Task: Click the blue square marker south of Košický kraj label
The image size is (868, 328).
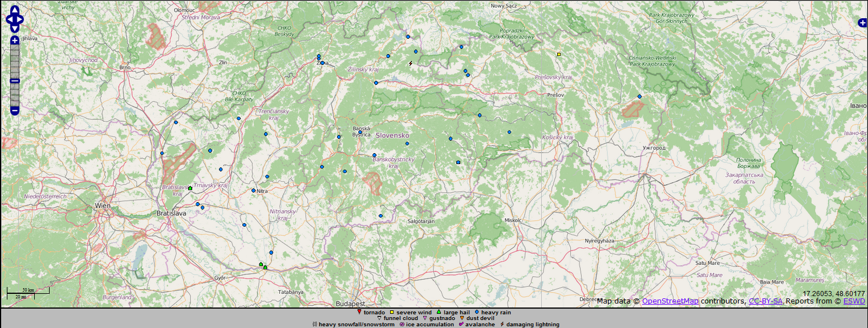Action: pos(458,162)
